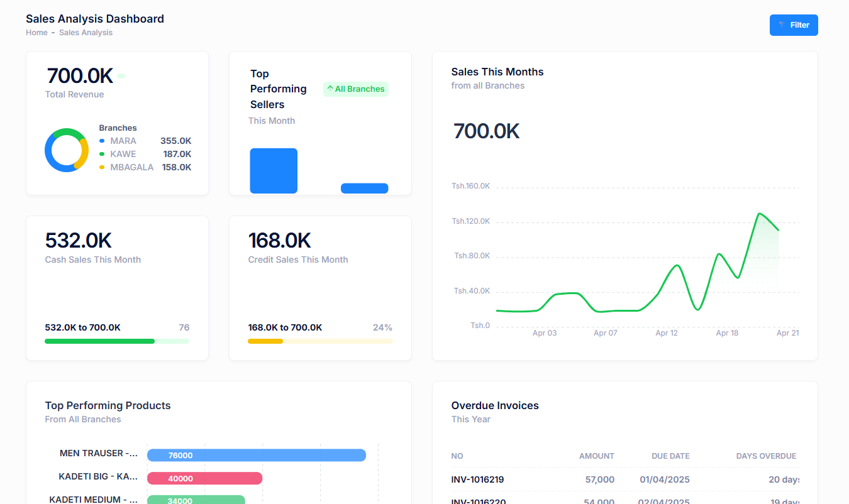Click the Sales Analysis breadcrumb
Screen dimensions: 849x504
pos(86,33)
